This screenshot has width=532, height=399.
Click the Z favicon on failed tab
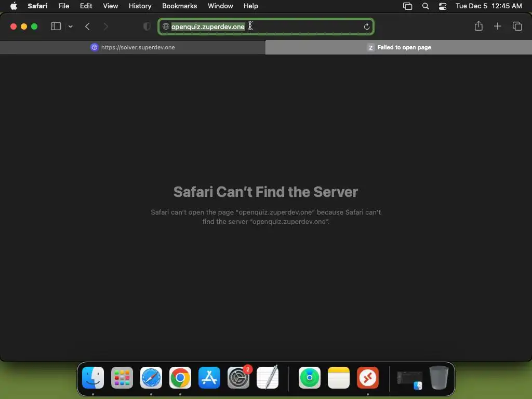[370, 47]
